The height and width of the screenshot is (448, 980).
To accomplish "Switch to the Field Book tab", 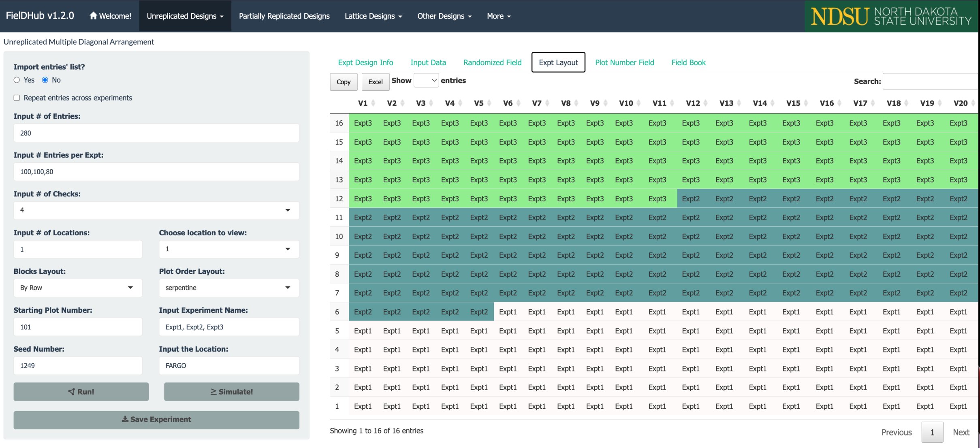I will click(688, 62).
